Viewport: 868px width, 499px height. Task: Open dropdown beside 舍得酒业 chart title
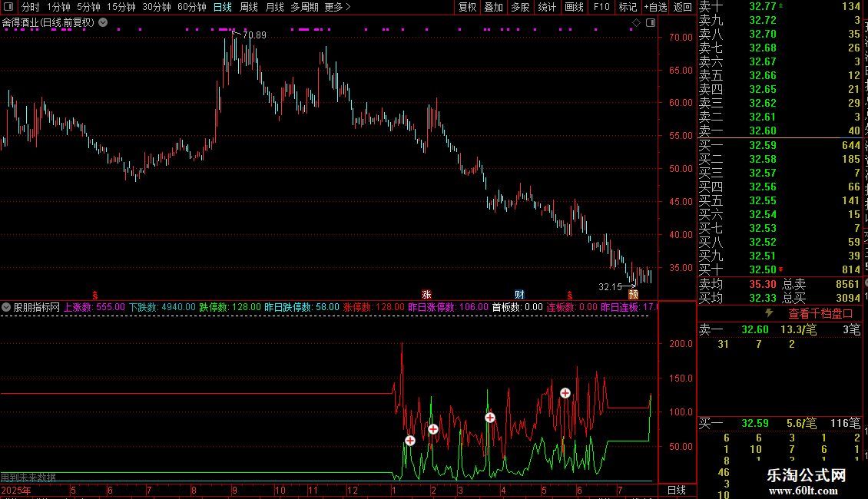click(x=103, y=23)
